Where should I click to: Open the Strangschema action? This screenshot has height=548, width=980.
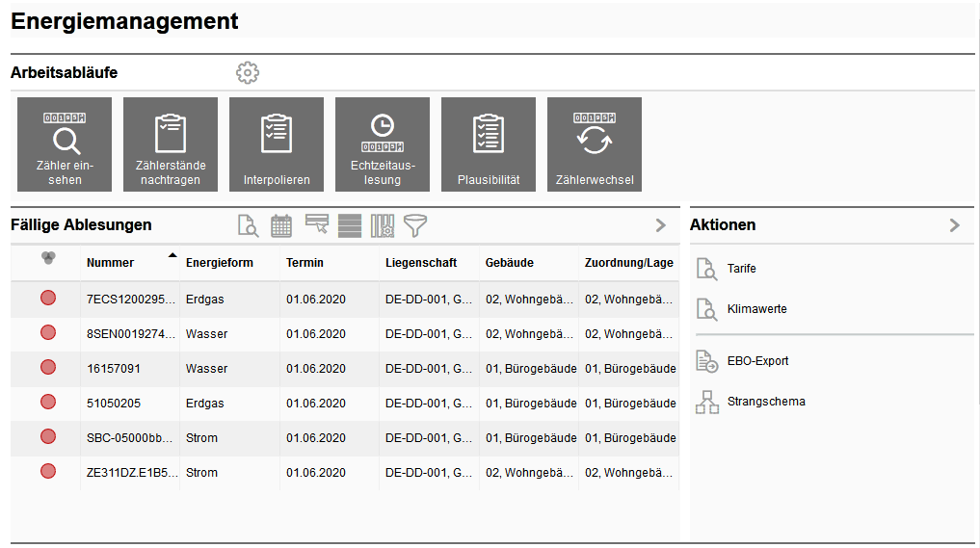(x=766, y=402)
